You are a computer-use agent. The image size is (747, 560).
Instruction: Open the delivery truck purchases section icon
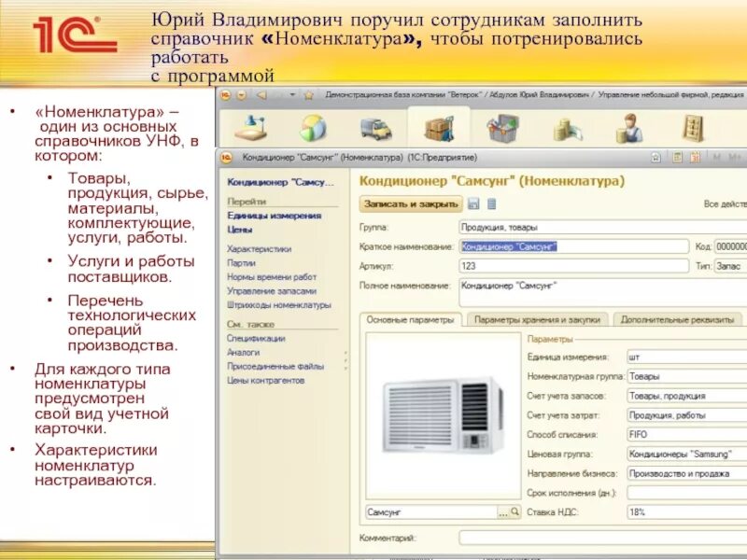click(376, 129)
